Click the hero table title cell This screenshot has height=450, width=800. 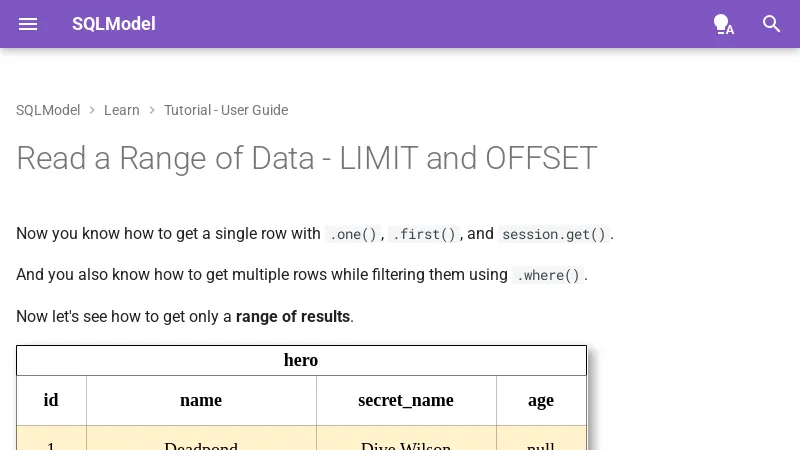pyautogui.click(x=301, y=360)
